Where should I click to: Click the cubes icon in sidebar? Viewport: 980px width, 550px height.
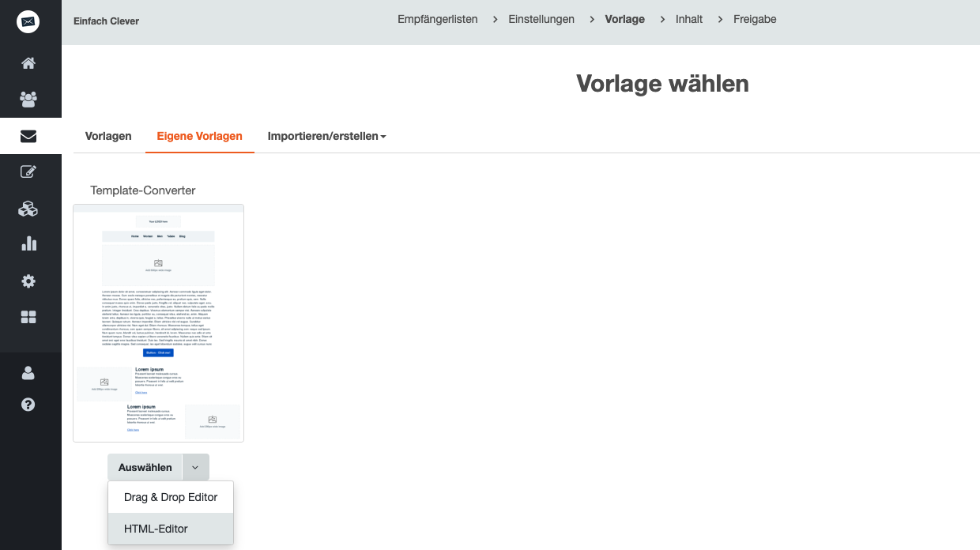click(28, 209)
